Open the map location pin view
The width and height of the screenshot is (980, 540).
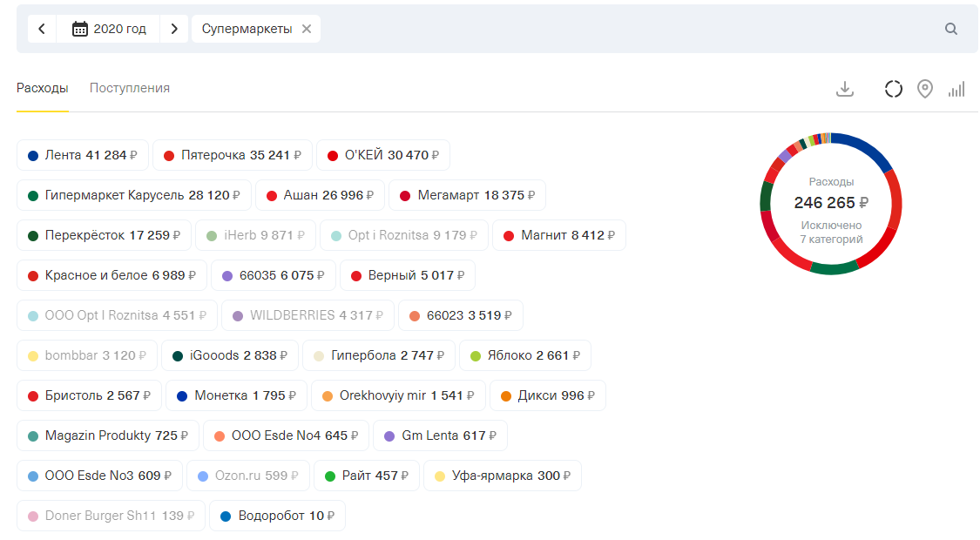pyautogui.click(x=924, y=90)
